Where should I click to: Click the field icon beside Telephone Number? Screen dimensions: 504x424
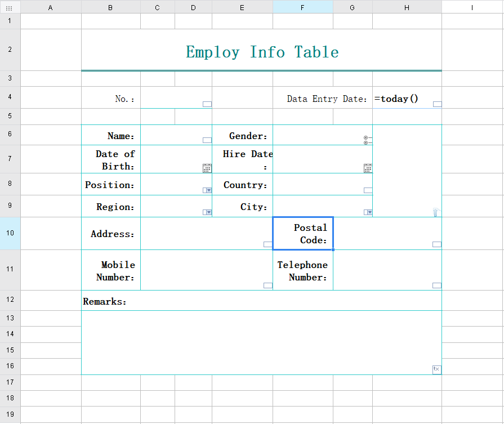click(436, 285)
